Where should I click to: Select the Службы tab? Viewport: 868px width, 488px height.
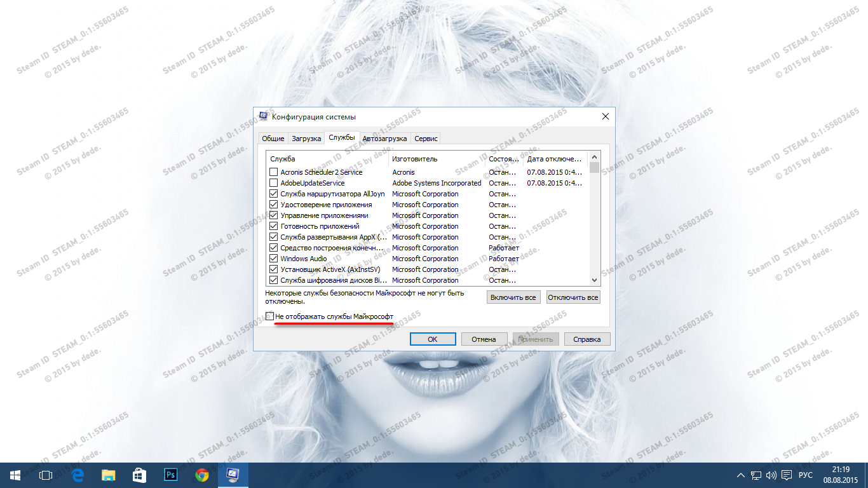342,137
